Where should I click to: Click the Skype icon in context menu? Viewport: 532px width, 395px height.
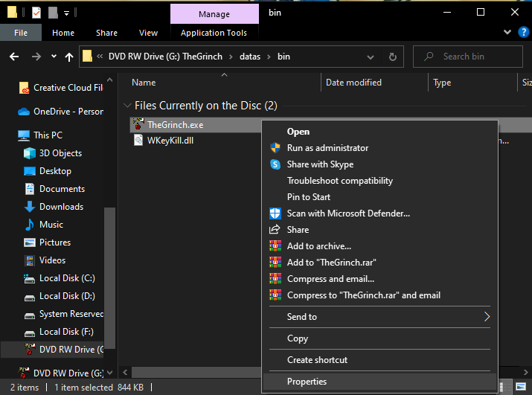275,164
